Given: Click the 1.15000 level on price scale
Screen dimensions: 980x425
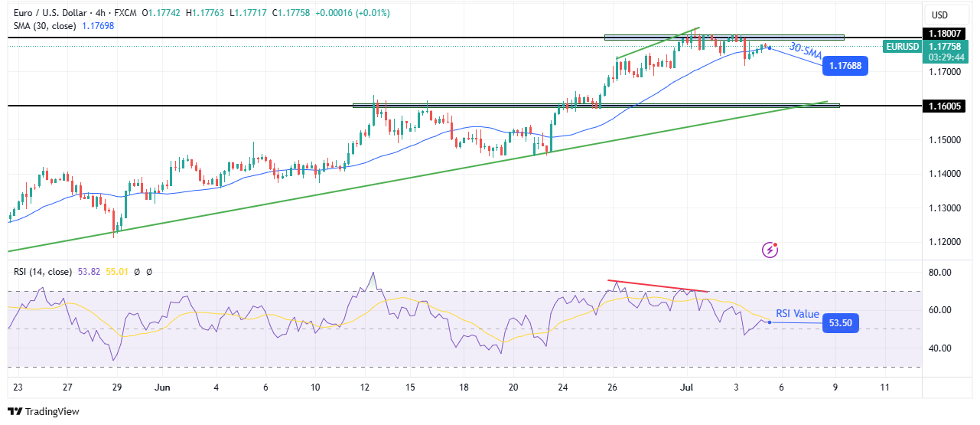Looking at the screenshot, I should click(946, 140).
